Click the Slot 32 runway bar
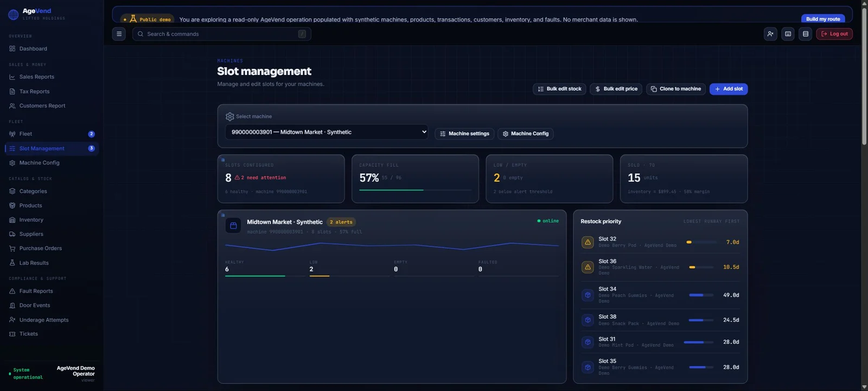Viewport: 868px width, 391px height. click(701, 242)
